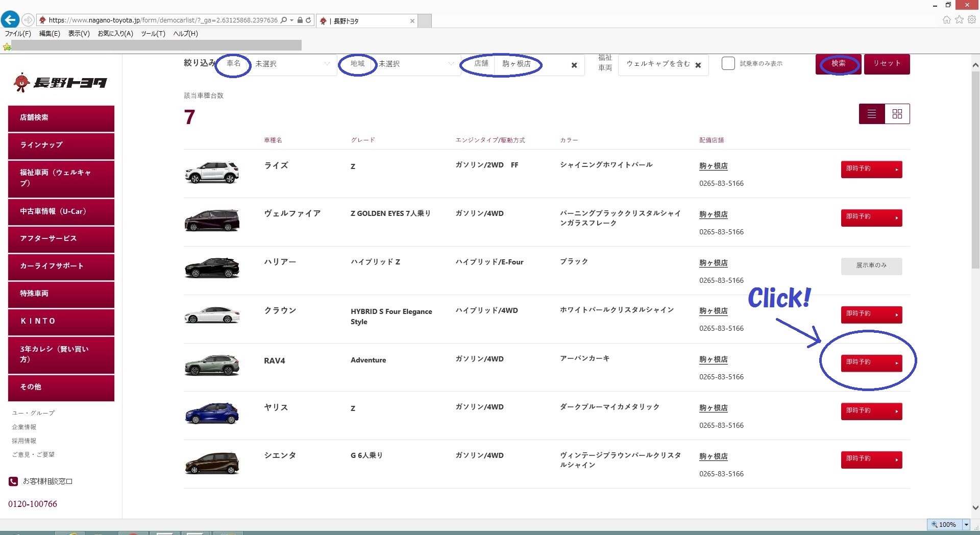Open the ヘルプ(H) menu

(x=186, y=33)
